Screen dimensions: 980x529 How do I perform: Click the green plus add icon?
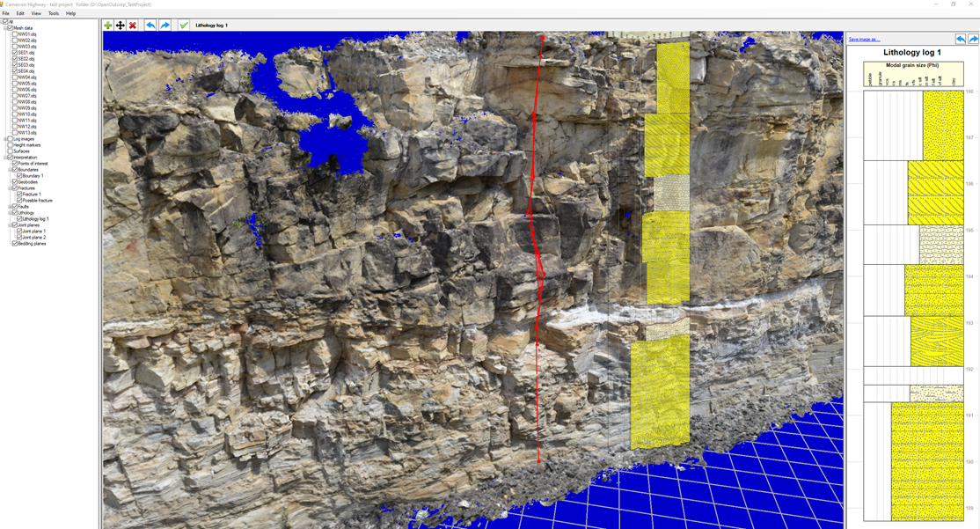(108, 26)
